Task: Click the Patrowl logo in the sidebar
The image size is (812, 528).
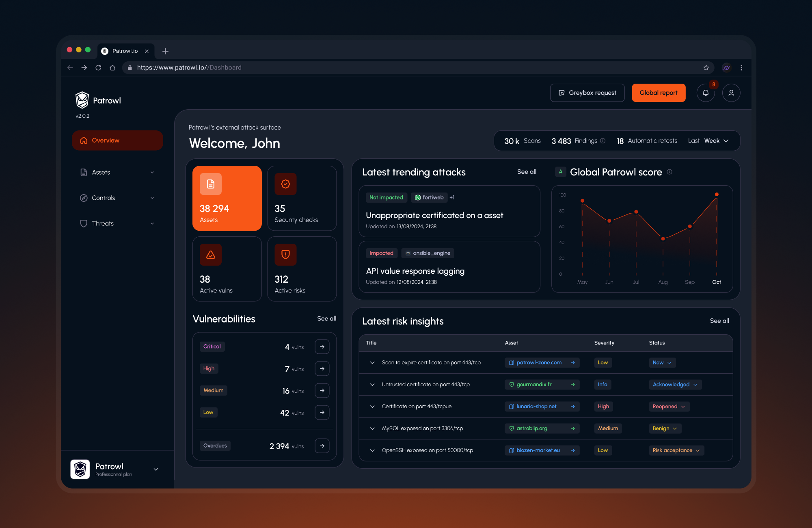Action: click(82, 100)
